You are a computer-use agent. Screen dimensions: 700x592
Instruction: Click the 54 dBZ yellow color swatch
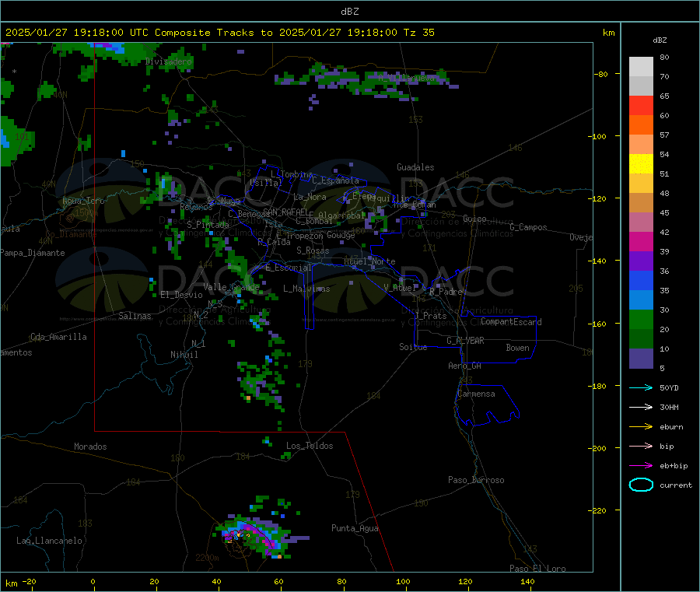tap(641, 164)
